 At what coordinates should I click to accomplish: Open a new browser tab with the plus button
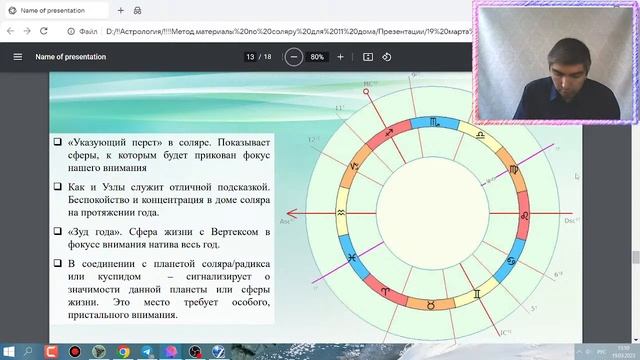pos(120,11)
